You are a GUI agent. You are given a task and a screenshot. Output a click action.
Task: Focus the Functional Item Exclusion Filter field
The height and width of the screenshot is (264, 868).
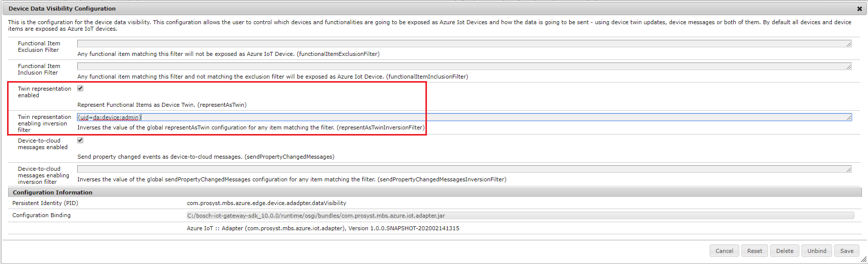click(464, 44)
